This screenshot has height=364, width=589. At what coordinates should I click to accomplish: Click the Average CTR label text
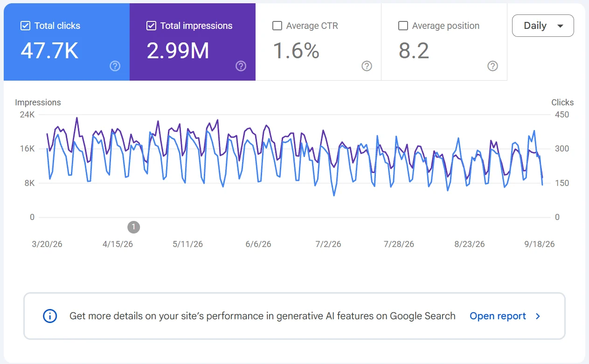(x=312, y=26)
